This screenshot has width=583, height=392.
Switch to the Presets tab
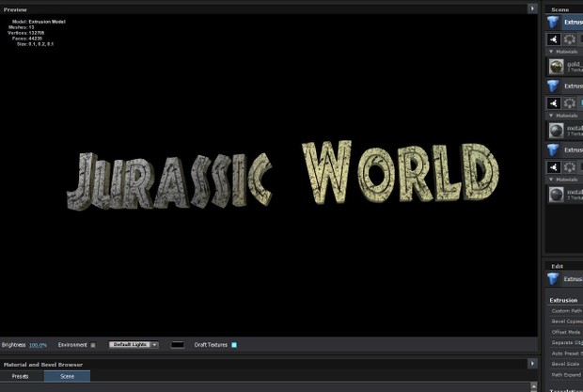20,376
